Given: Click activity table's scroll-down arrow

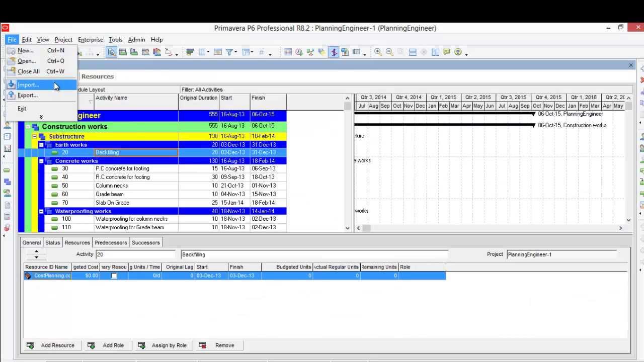Looking at the screenshot, I should tap(347, 228).
